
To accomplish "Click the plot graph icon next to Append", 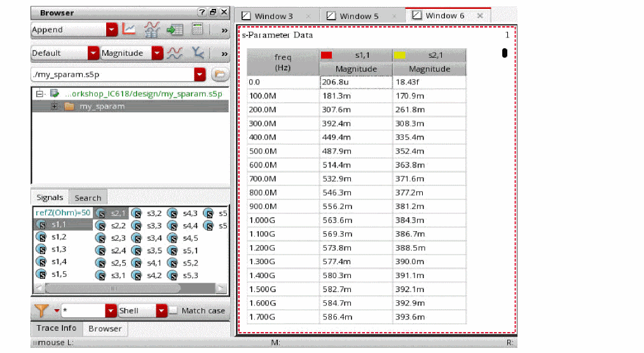I will coord(129,29).
